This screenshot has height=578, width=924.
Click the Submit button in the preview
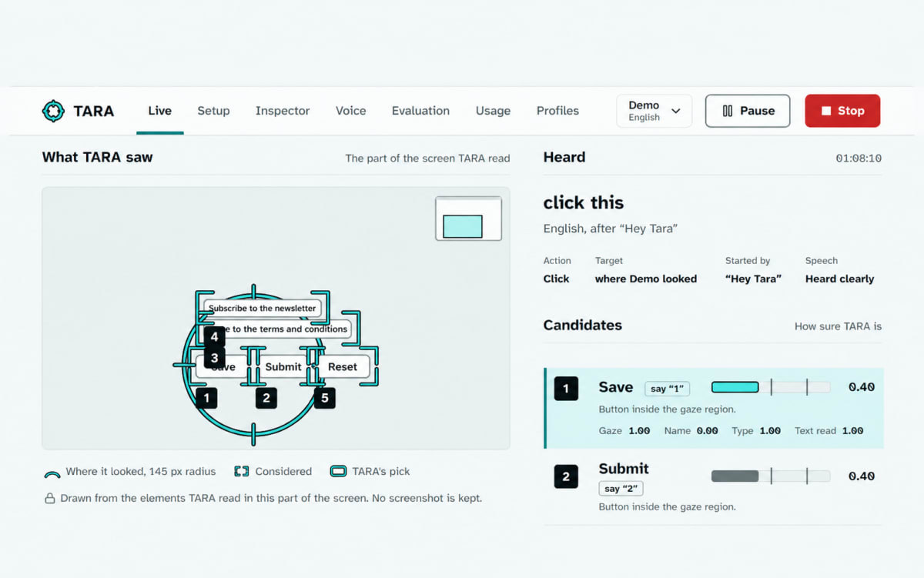tap(283, 366)
